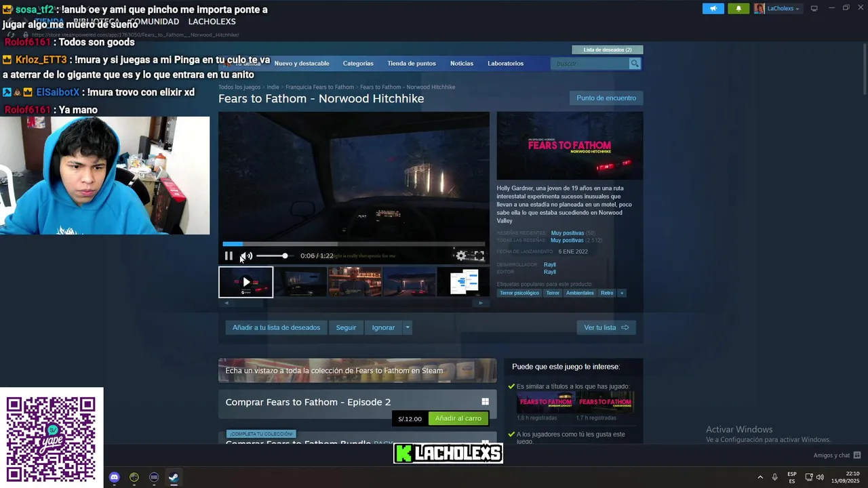Open all reviews Muy positivas link
This screenshot has width=868, height=488.
coord(567,240)
